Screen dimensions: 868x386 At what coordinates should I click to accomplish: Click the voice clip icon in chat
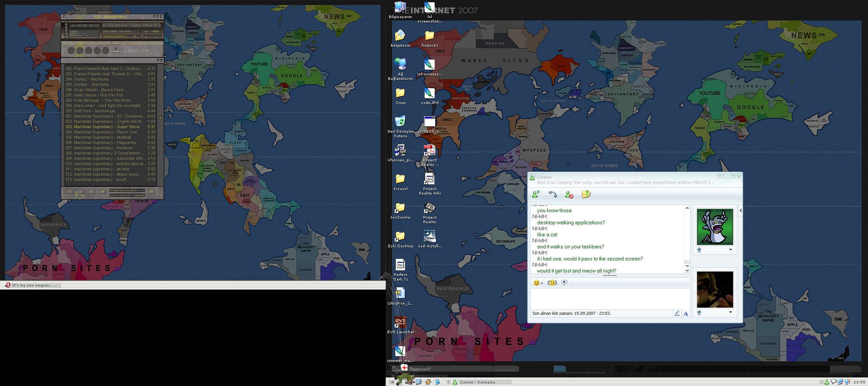tap(564, 283)
